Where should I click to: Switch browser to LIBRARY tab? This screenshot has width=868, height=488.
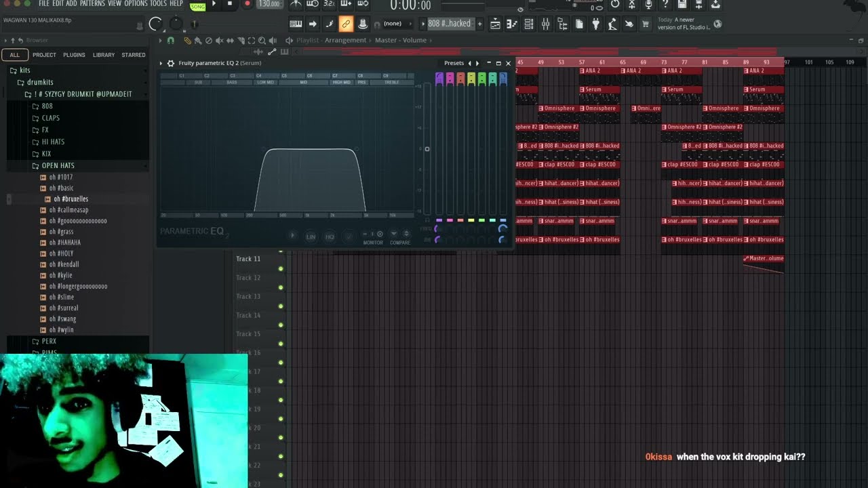click(x=104, y=55)
